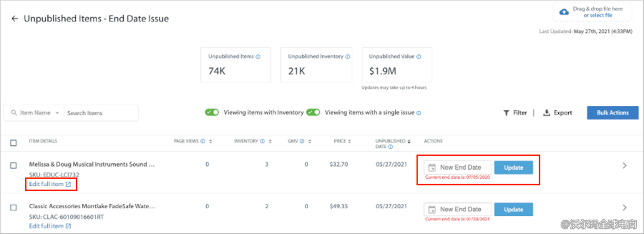This screenshot has height=234, width=644.
Task: Click the Unpublished Inventory info icon
Action: pos(347,57)
